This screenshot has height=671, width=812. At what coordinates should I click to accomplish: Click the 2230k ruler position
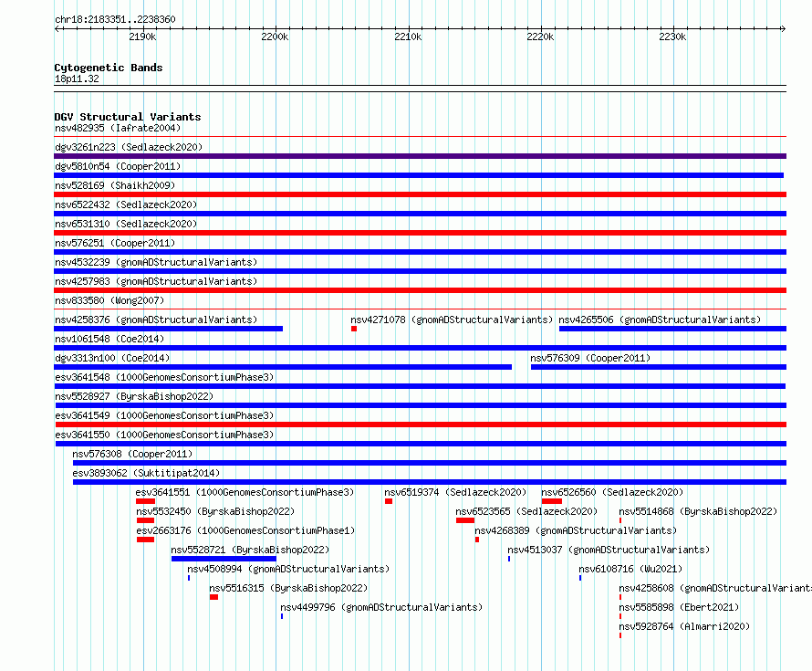pyautogui.click(x=672, y=37)
